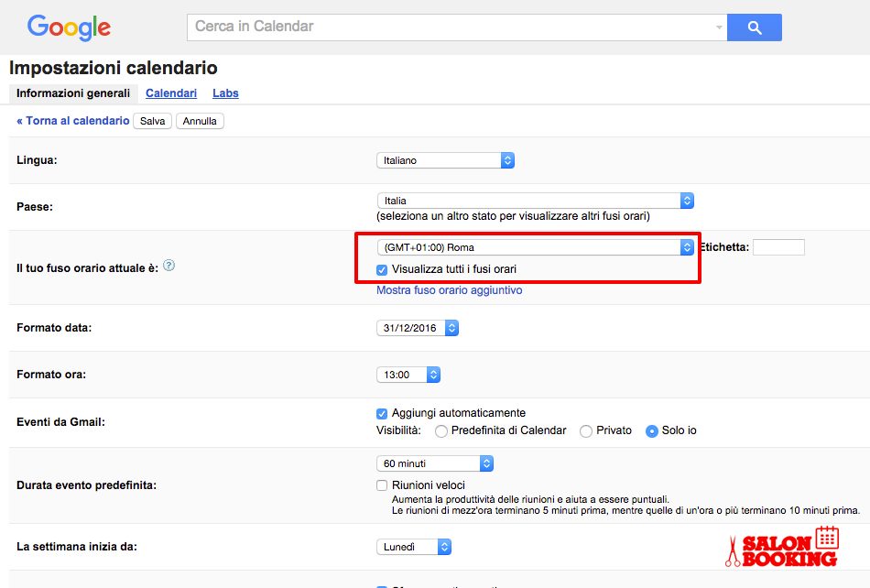Enable the Riunioni veloci checkbox
This screenshot has height=588, width=870.
coord(382,485)
